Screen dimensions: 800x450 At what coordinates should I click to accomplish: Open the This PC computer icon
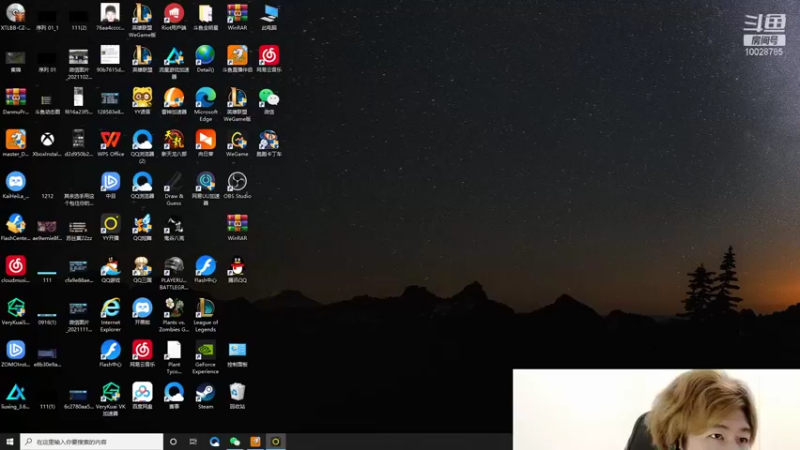tap(269, 16)
